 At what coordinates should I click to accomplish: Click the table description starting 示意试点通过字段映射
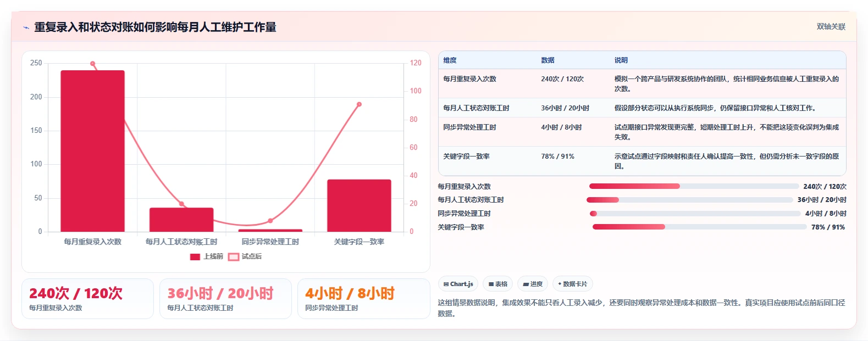pyautogui.click(x=727, y=161)
